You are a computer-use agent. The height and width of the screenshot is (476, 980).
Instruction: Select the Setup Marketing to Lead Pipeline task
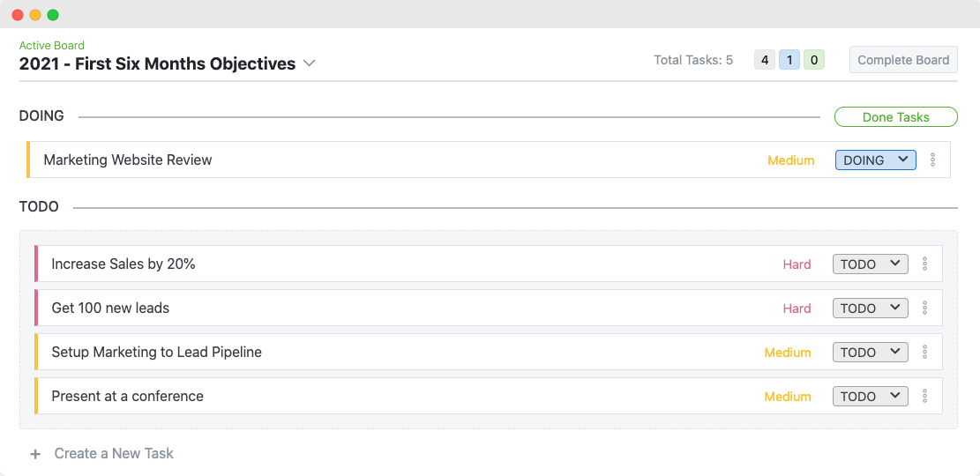(157, 352)
